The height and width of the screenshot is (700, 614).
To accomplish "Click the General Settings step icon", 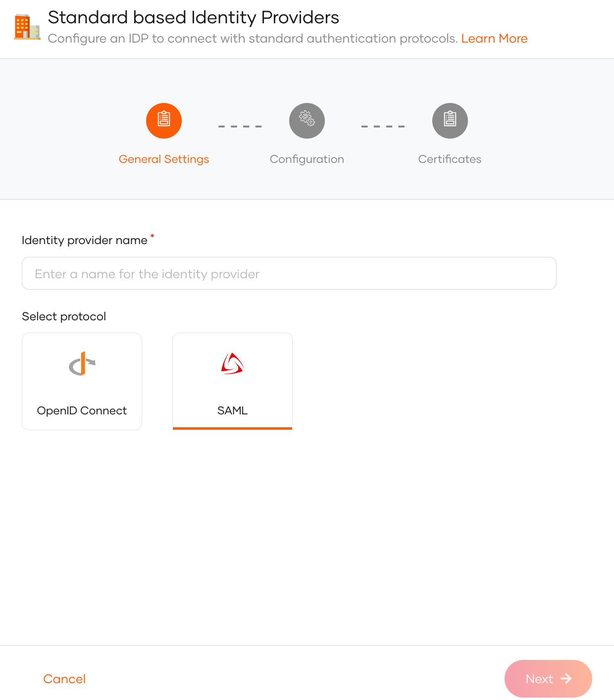I will [x=164, y=121].
